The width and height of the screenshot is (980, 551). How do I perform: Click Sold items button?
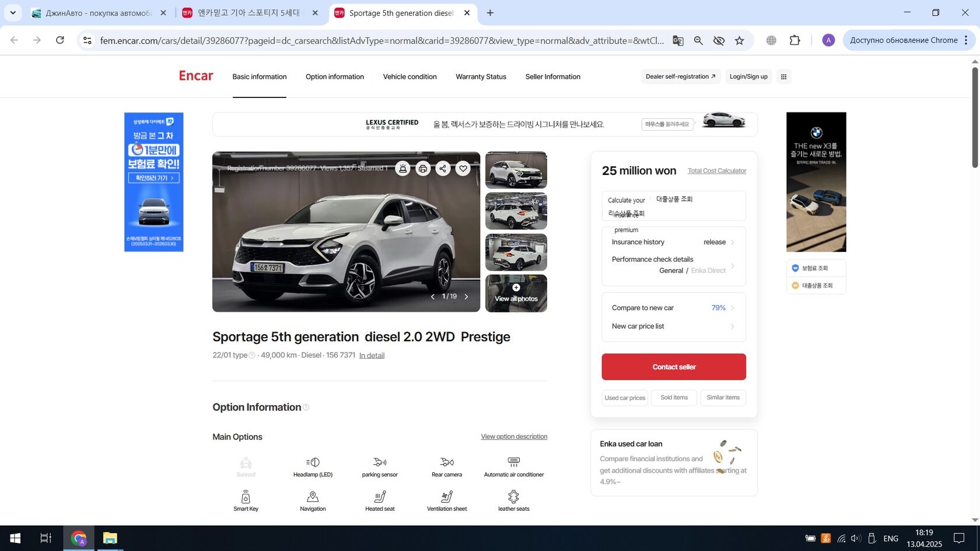click(x=674, y=398)
